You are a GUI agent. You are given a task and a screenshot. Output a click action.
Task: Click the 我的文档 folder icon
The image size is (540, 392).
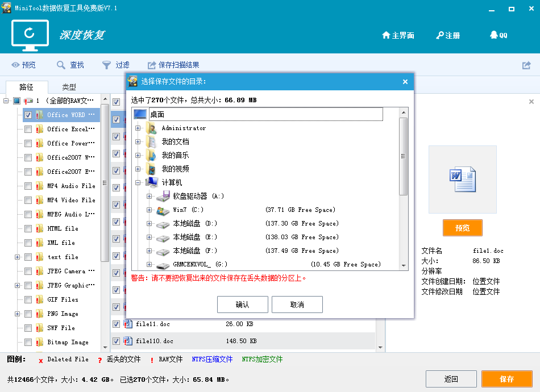151,142
